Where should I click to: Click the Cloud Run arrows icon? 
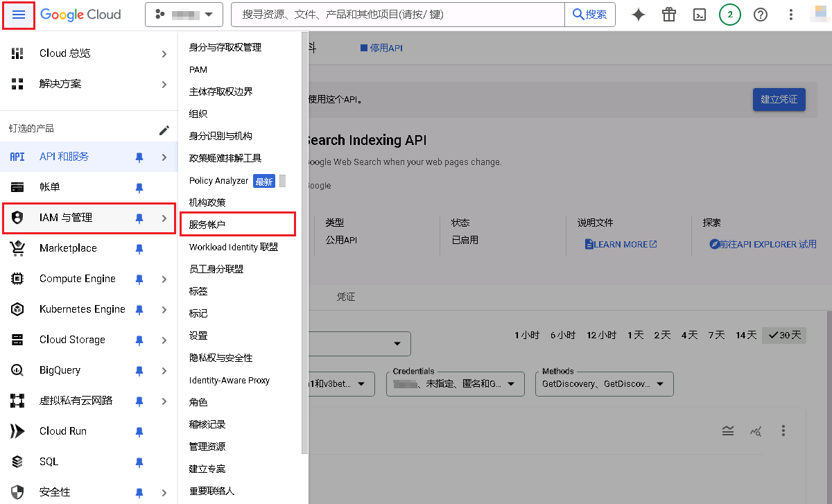pos(17,431)
